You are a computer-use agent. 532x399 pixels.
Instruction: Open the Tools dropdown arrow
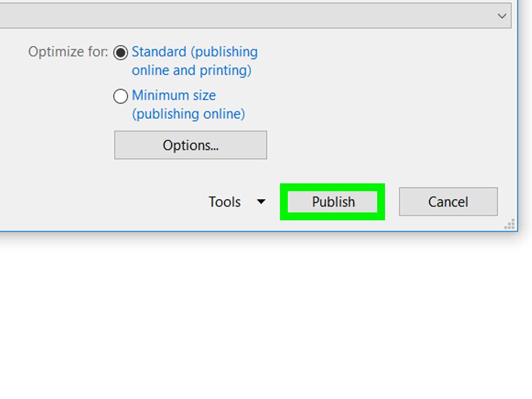261,202
